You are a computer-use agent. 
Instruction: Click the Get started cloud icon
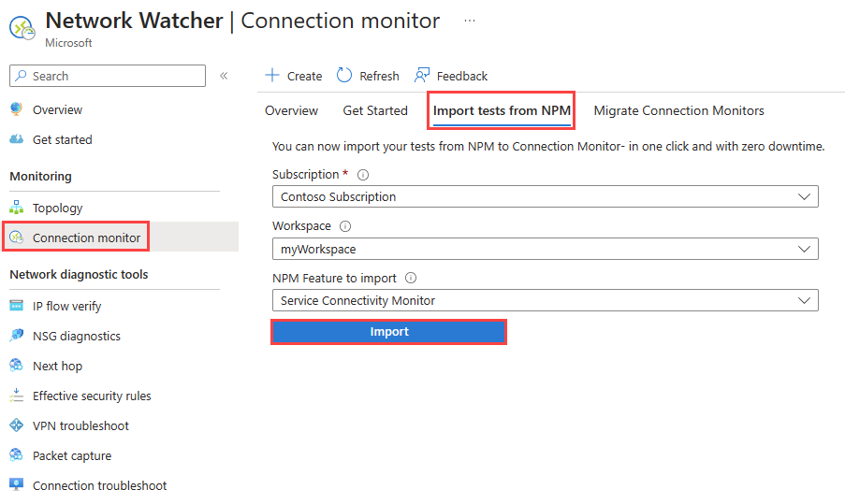click(16, 139)
